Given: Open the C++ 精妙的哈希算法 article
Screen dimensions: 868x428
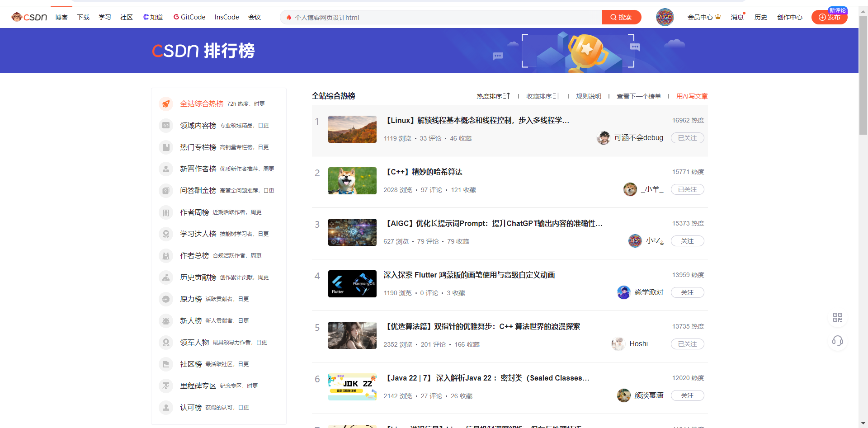Looking at the screenshot, I should pos(423,172).
